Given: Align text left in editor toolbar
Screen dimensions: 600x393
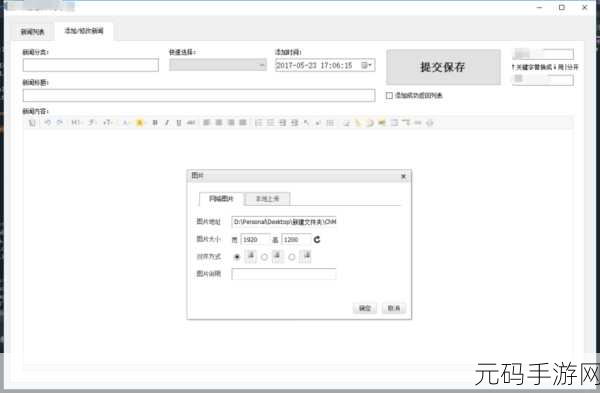Looking at the screenshot, I should point(207,122).
